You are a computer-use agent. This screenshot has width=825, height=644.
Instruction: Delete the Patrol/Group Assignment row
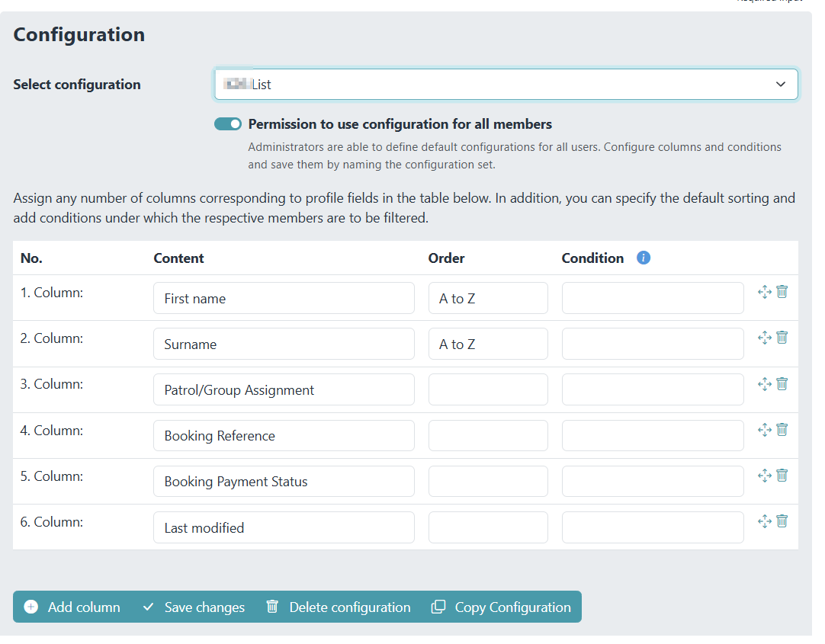pos(782,384)
